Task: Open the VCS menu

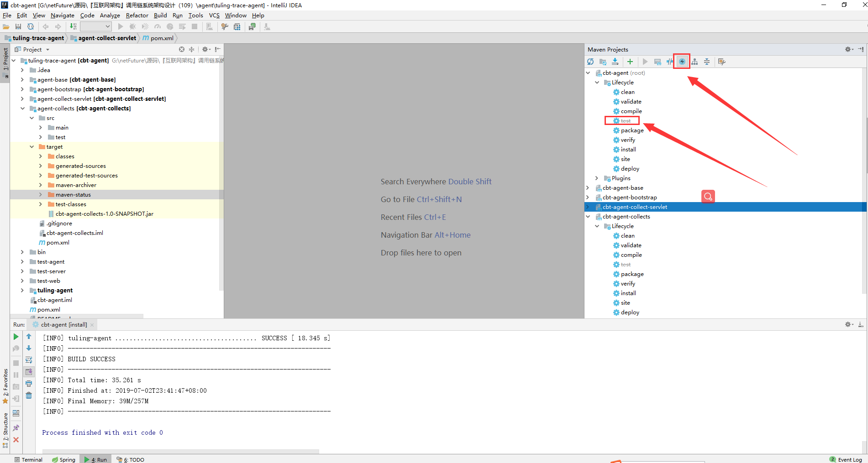Action: tap(214, 16)
